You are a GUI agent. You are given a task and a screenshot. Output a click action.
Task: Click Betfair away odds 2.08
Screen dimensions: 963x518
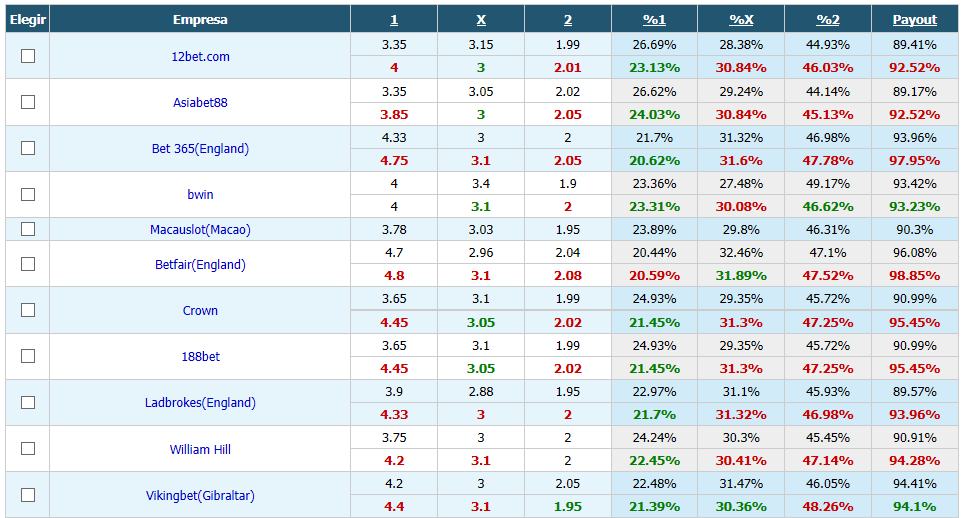[567, 276]
